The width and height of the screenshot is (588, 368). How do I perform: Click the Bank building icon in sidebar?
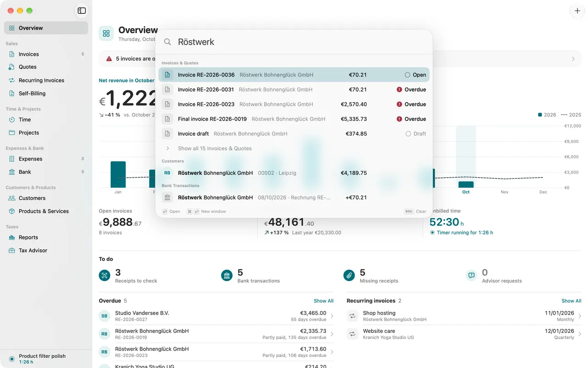[12, 172]
